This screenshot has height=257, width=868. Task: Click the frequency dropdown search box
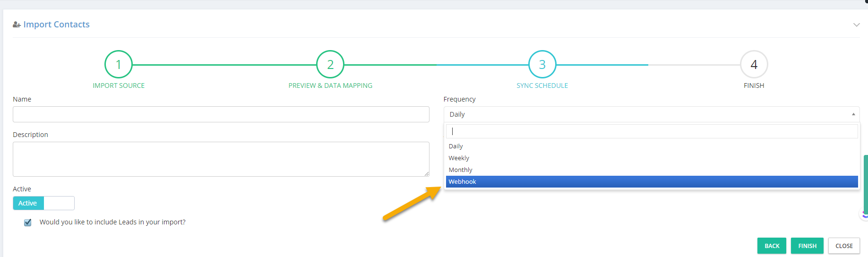pos(652,131)
